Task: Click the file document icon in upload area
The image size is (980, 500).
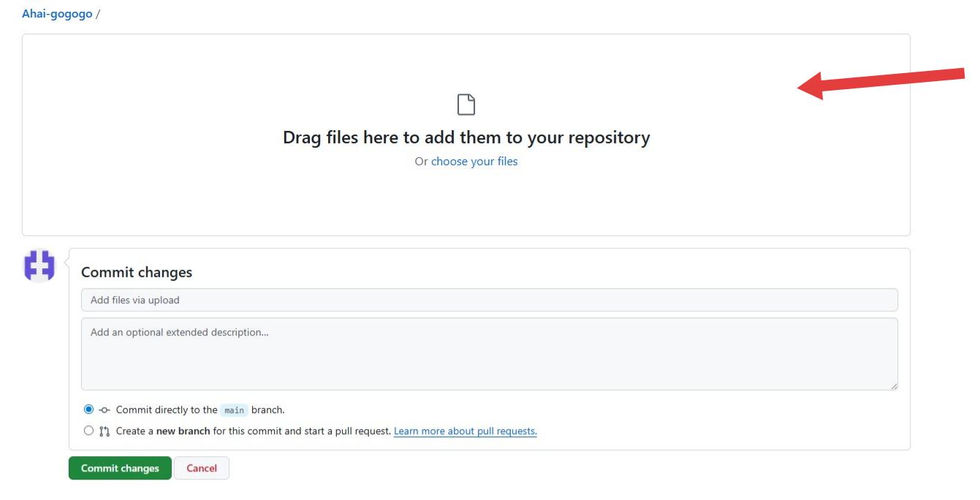Action: tap(466, 105)
